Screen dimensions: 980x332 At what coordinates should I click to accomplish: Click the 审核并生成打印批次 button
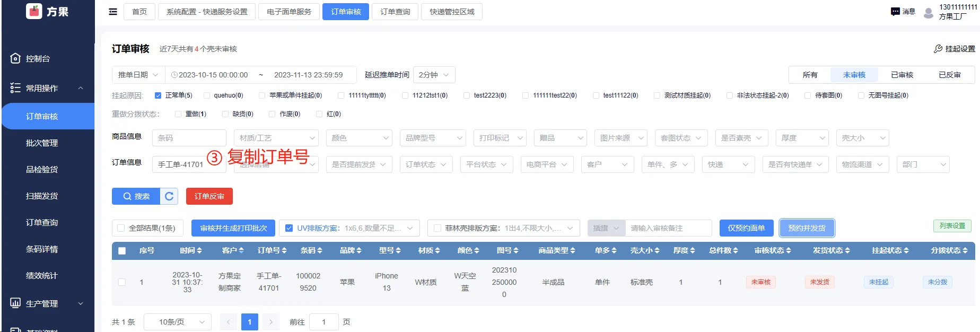pyautogui.click(x=233, y=228)
